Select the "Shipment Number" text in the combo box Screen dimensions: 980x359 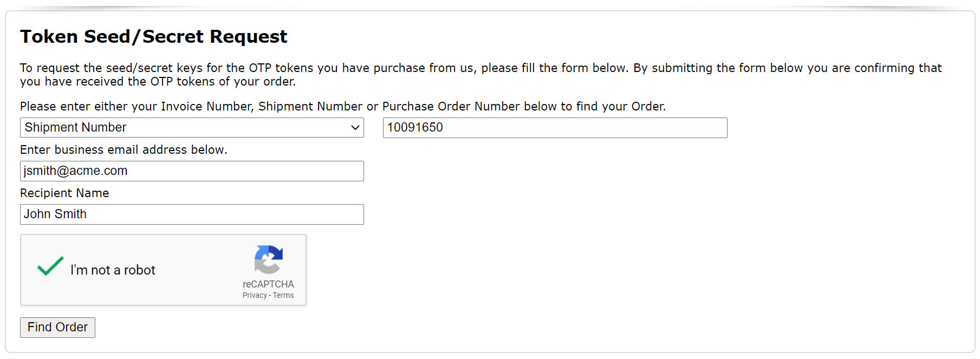[x=75, y=128]
